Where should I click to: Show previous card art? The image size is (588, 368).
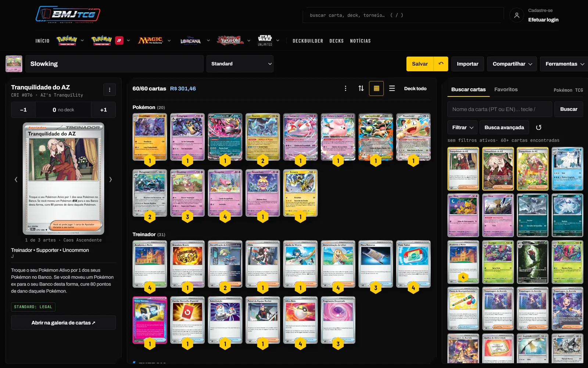coord(16,180)
